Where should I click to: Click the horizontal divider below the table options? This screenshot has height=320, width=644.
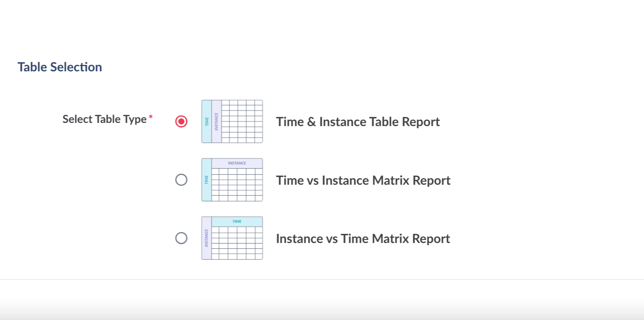click(x=322, y=279)
